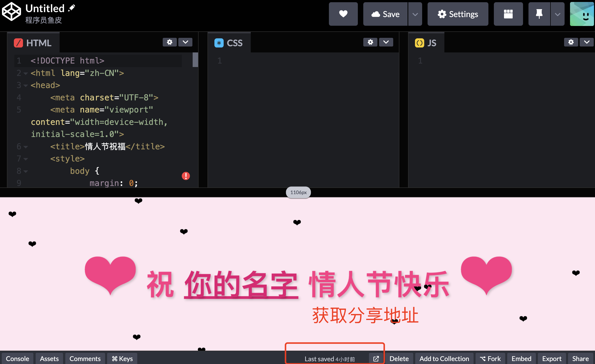
Task: Click the HTML panel settings gear icon
Action: tap(170, 43)
